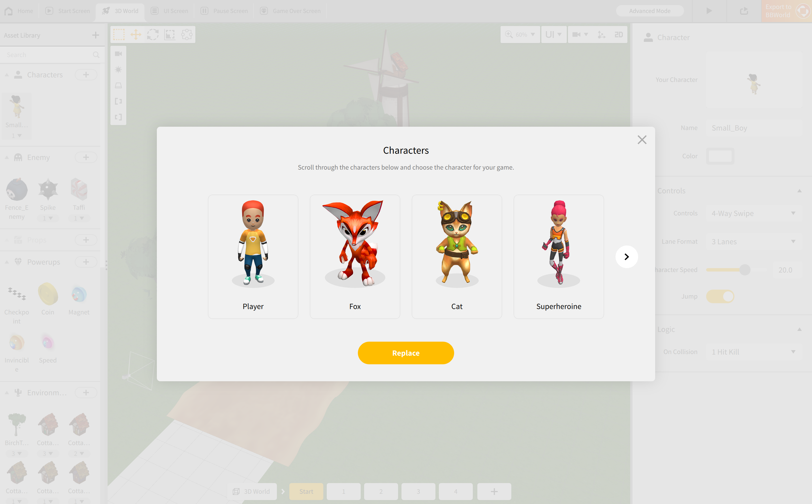812x504 pixels.
Task: Click the scale tool icon
Action: tap(170, 34)
